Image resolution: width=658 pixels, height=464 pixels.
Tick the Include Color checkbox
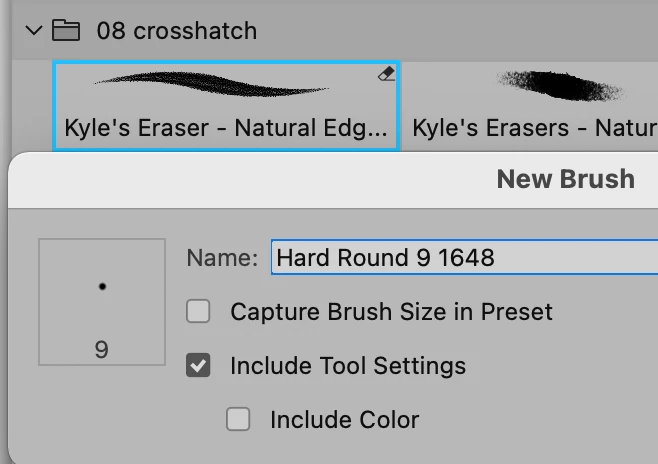click(x=238, y=420)
